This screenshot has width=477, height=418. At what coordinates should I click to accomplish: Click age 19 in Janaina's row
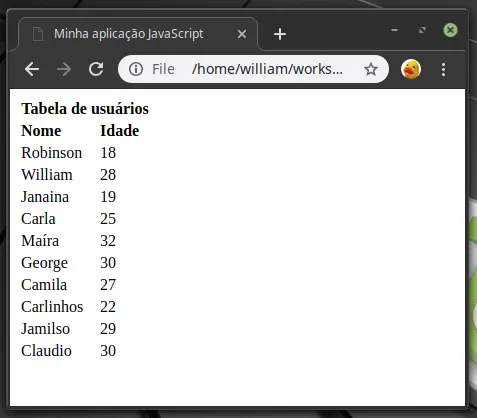108,197
